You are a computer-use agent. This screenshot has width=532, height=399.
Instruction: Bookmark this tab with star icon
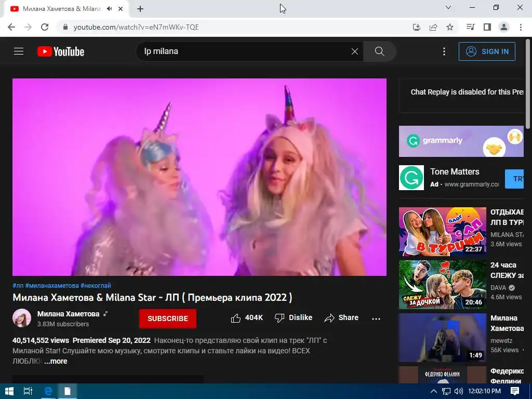pyautogui.click(x=450, y=27)
